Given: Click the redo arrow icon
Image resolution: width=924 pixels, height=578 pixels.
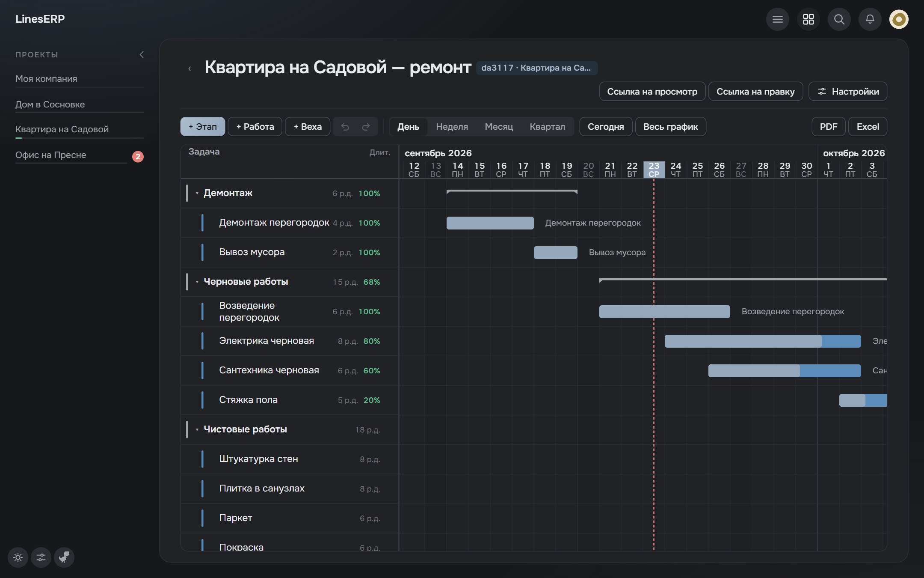Looking at the screenshot, I should click(366, 127).
